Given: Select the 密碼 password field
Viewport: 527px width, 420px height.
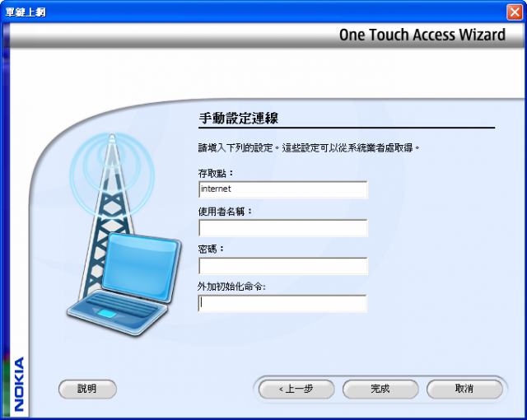Looking at the screenshot, I should point(283,266).
